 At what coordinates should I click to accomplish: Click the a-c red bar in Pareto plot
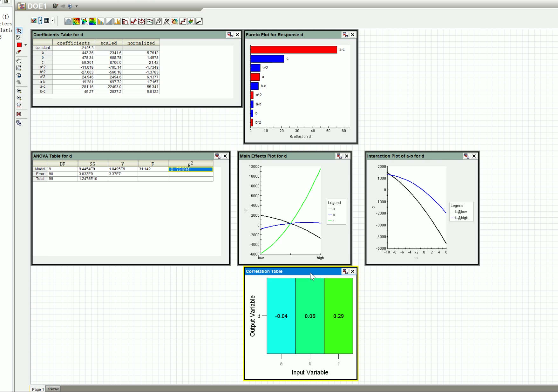(x=294, y=50)
